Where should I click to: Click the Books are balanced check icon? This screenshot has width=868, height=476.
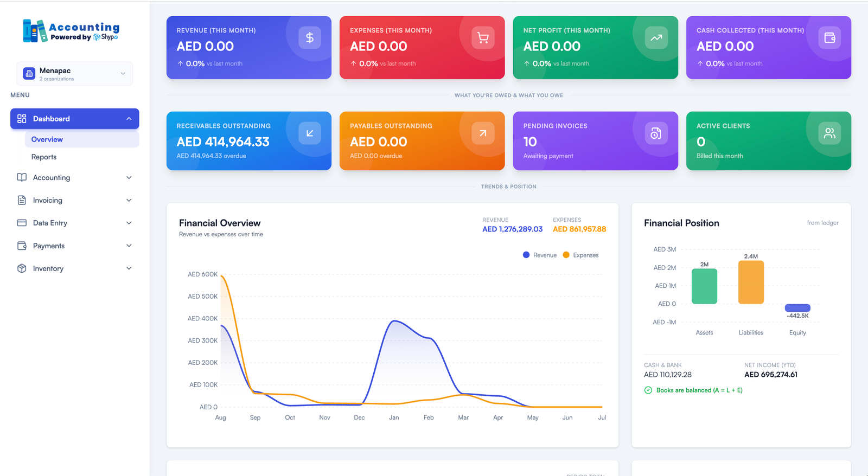tap(648, 390)
